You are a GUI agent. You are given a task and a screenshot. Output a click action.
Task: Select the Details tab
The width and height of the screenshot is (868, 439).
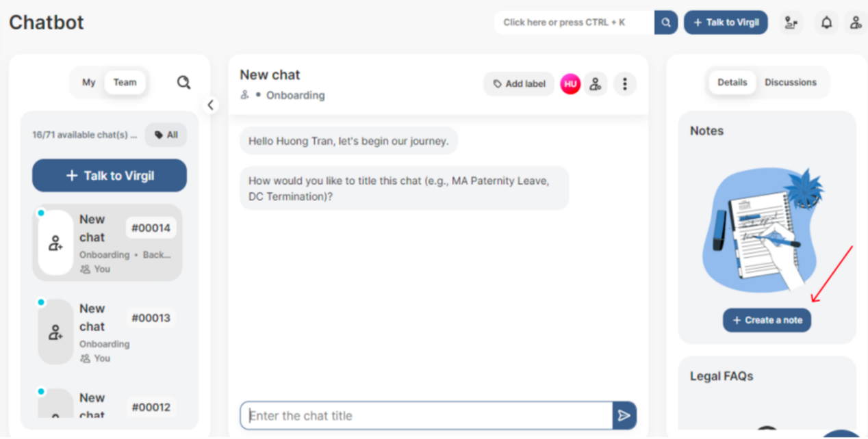(732, 83)
